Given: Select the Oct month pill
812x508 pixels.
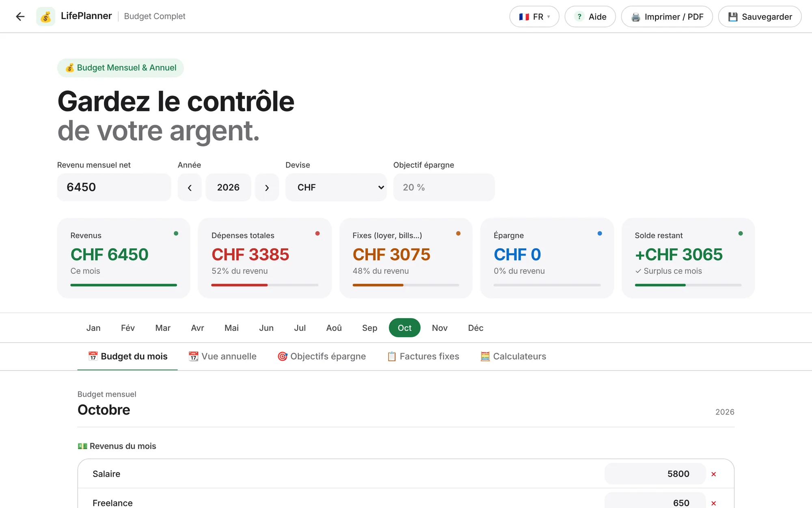Looking at the screenshot, I should (x=405, y=328).
